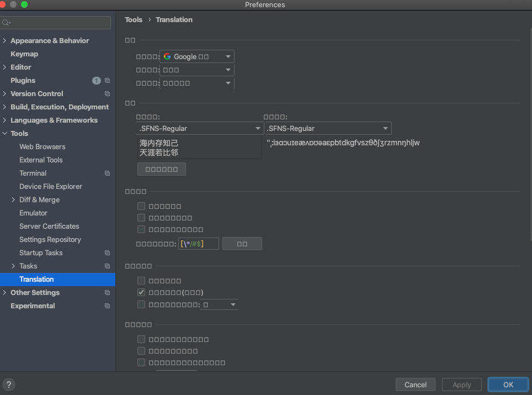Expand Languages & Frameworks section

click(x=4, y=120)
